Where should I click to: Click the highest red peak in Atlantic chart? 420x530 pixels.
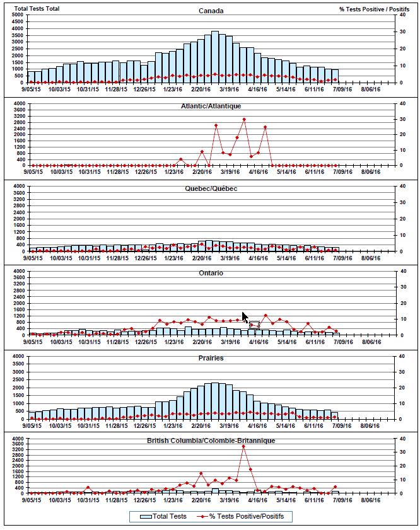pyautogui.click(x=244, y=120)
